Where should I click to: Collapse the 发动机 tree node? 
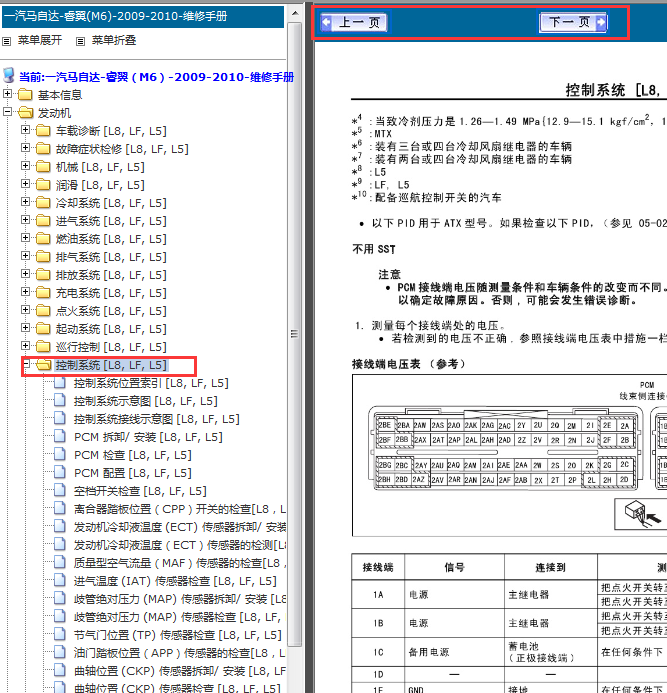point(7,112)
